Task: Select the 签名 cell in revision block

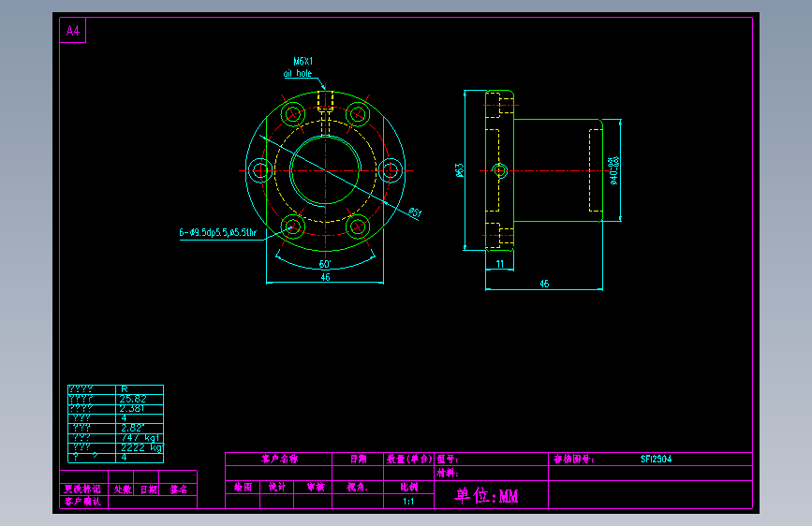Action: pyautogui.click(x=179, y=489)
